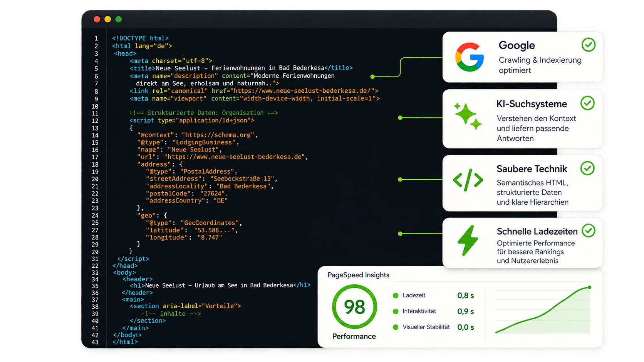Click the 'Visueller Stabilität' metric label

click(426, 327)
